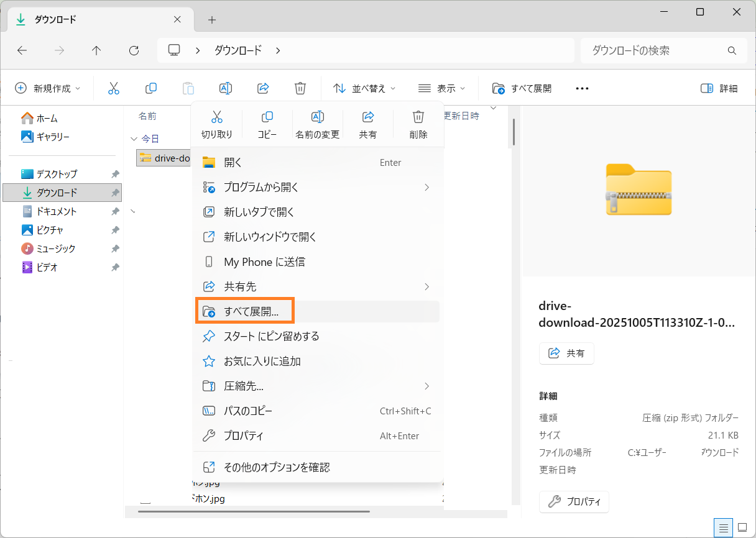Viewport: 756px width, 538px height.
Task: Click the cut icon in context menu
Action: tap(216, 124)
